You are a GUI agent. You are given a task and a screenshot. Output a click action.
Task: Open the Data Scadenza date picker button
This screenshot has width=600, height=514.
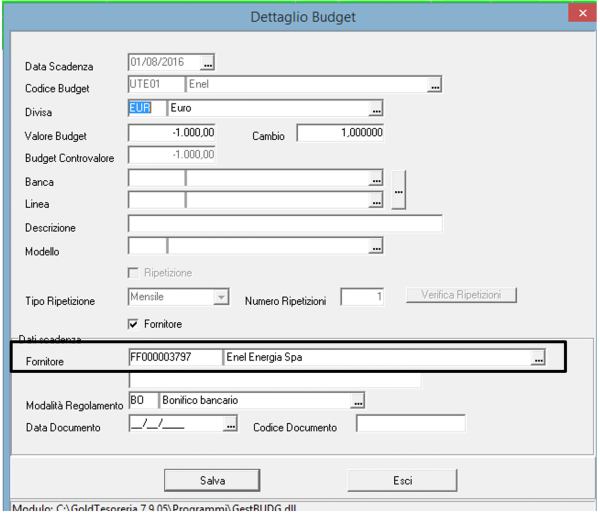pos(207,63)
